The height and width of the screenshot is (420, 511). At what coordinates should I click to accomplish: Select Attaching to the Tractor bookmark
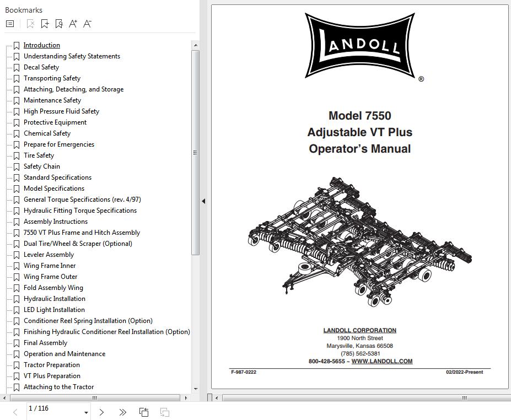pos(58,387)
